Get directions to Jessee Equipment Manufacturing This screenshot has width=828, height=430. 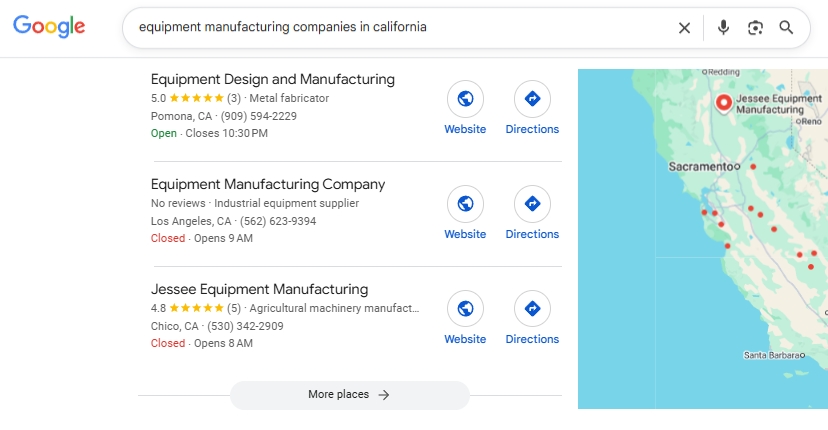[x=532, y=319]
